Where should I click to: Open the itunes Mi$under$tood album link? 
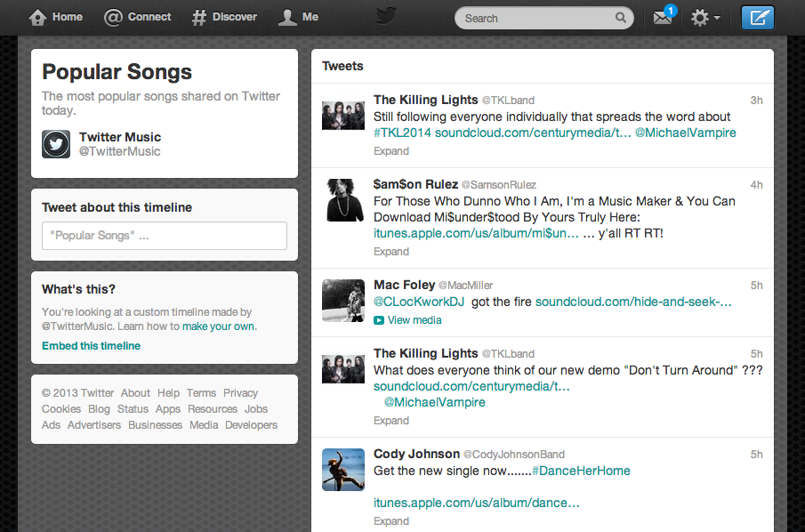[477, 234]
